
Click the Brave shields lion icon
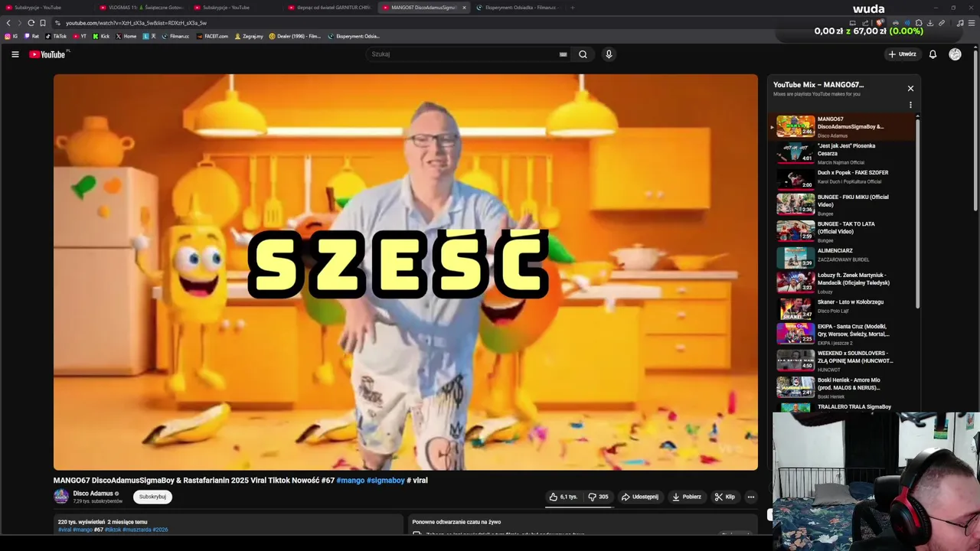[880, 23]
